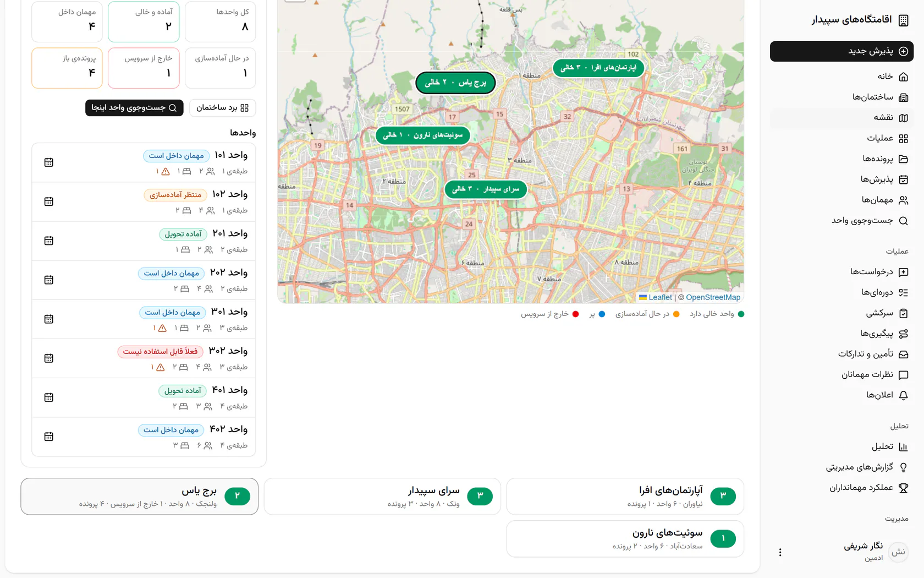Click the پذیرش جدید button
924x578 pixels.
click(842, 51)
